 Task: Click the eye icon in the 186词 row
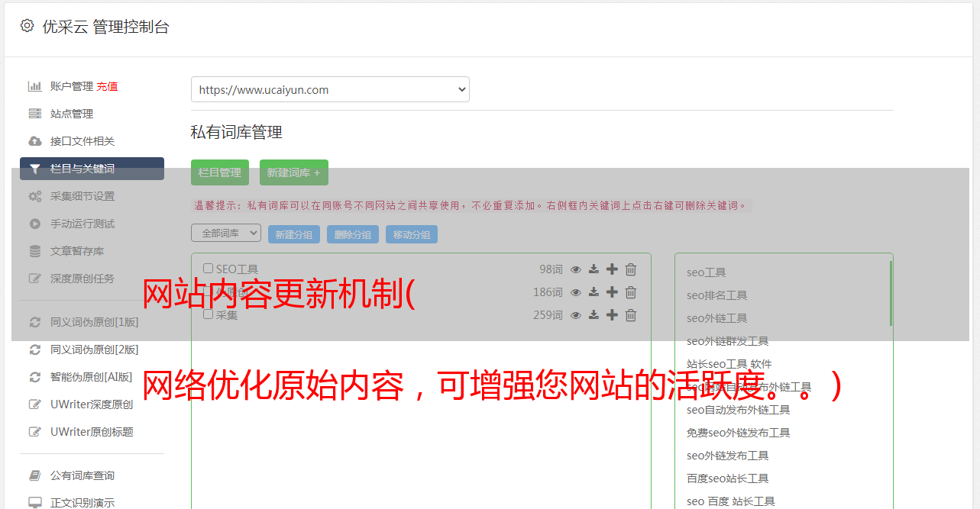coord(576,292)
